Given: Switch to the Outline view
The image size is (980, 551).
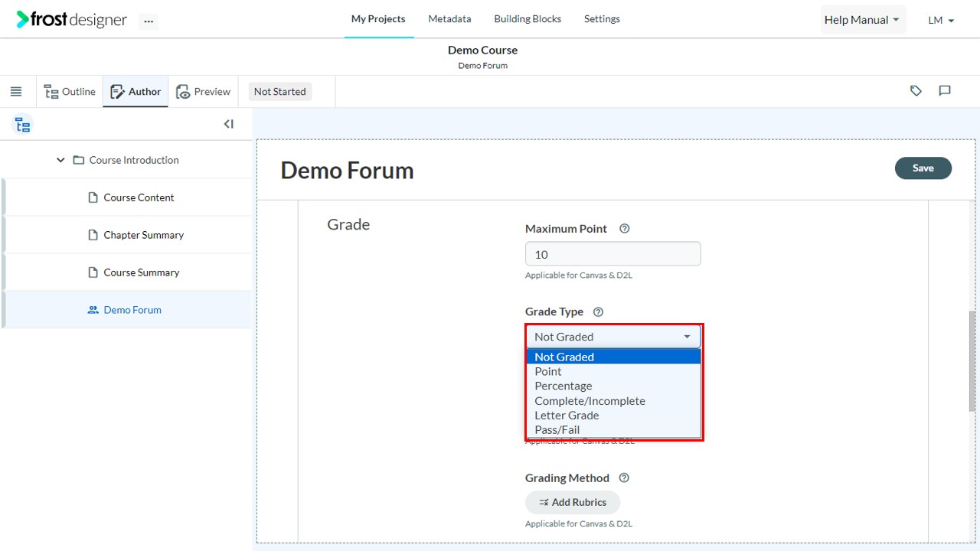Looking at the screenshot, I should coord(70,92).
